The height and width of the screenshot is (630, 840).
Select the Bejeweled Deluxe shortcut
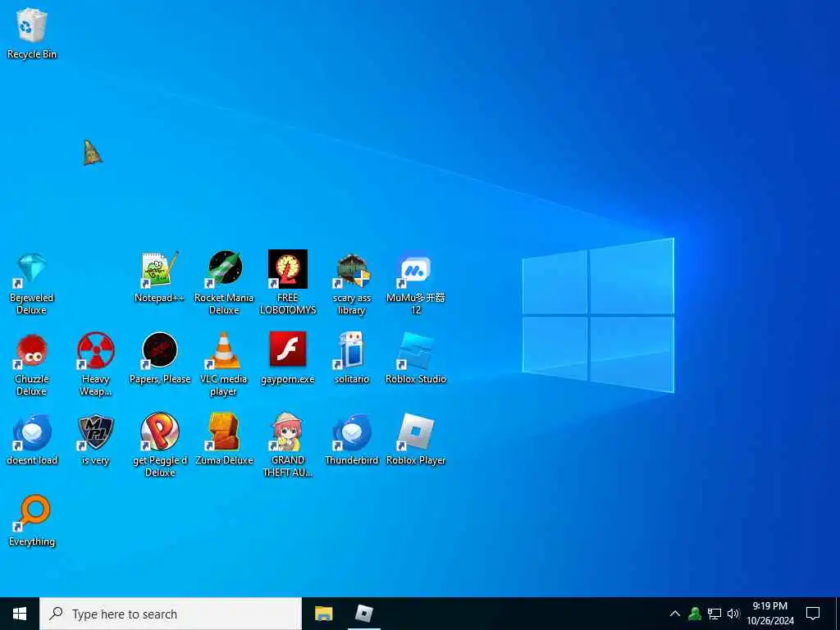click(x=32, y=284)
